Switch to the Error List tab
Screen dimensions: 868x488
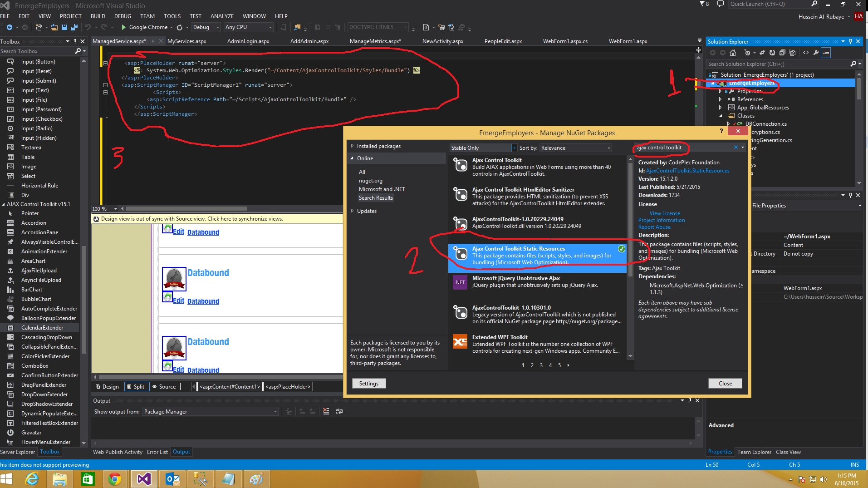[157, 452]
